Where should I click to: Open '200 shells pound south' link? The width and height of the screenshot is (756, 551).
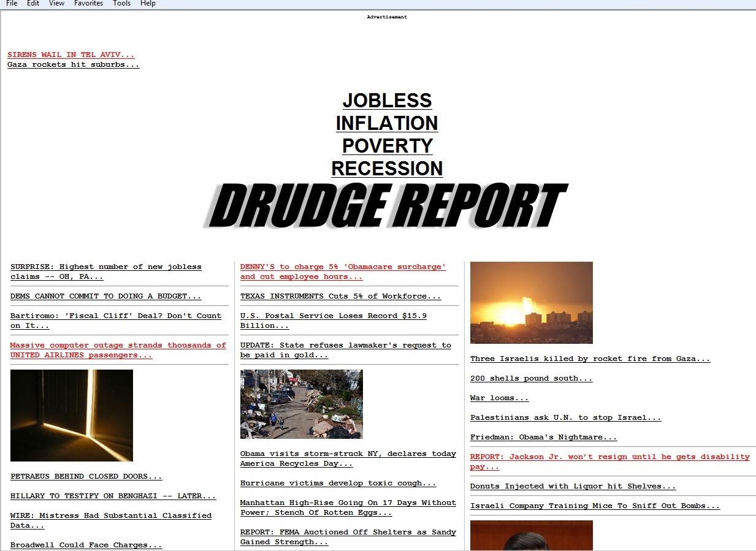531,378
